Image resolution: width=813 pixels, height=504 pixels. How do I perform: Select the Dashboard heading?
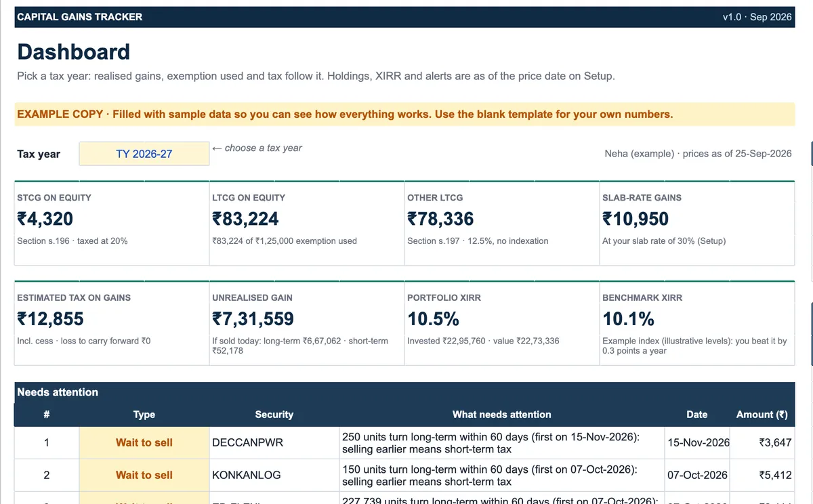(x=73, y=52)
